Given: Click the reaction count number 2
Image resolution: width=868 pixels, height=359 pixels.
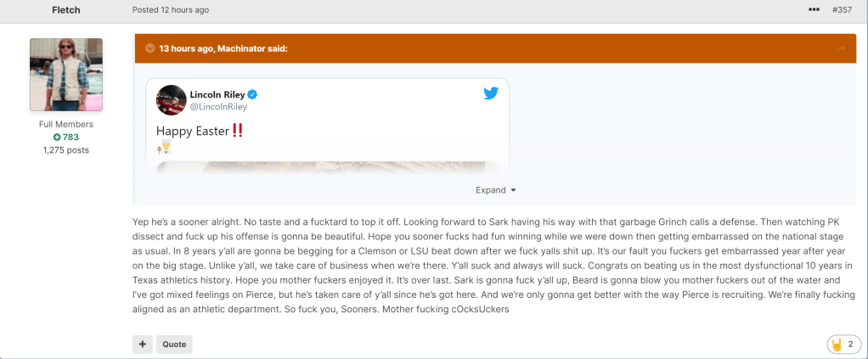Looking at the screenshot, I should [850, 345].
